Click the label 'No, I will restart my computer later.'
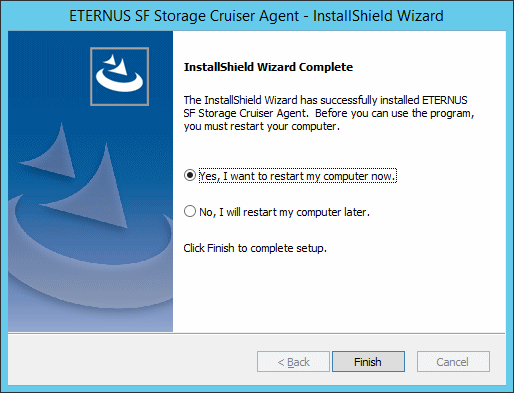514x393 pixels. coord(284,212)
